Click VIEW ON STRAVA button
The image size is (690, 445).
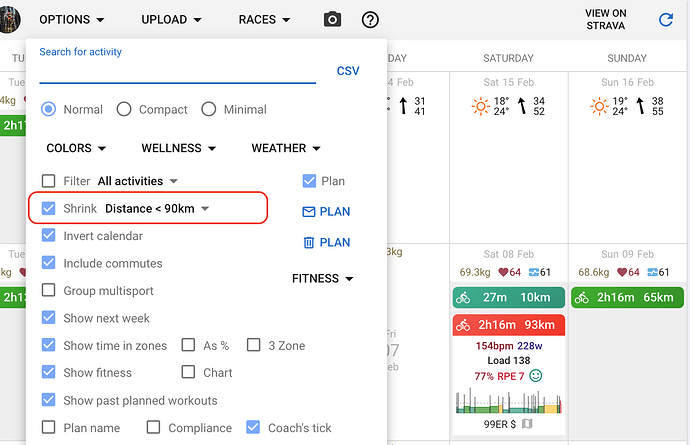coord(606,19)
